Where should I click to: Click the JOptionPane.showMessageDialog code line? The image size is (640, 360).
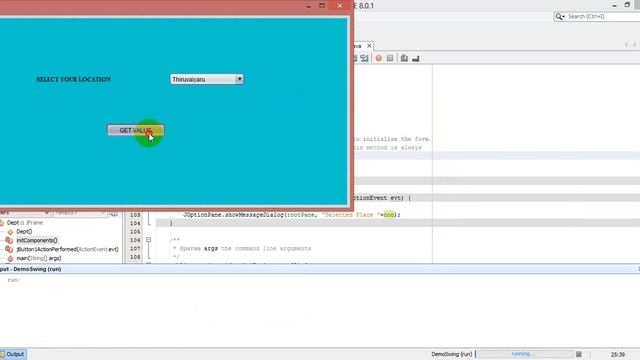pyautogui.click(x=292, y=215)
